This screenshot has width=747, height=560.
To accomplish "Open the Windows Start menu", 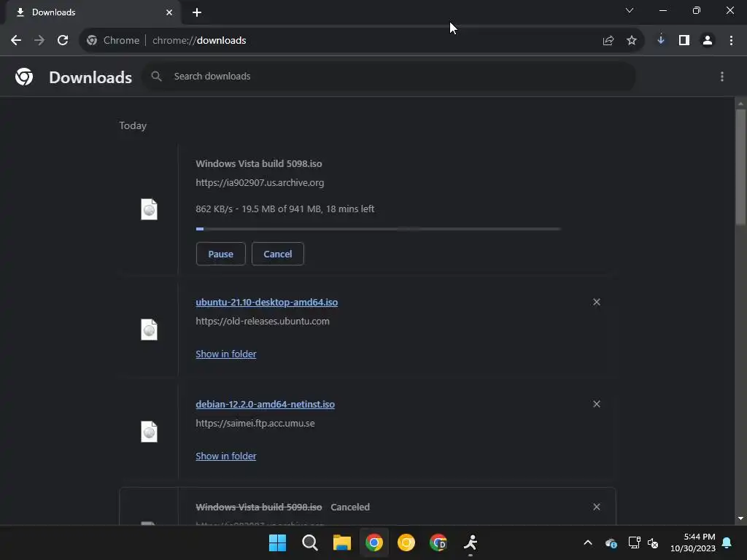I will tap(278, 542).
